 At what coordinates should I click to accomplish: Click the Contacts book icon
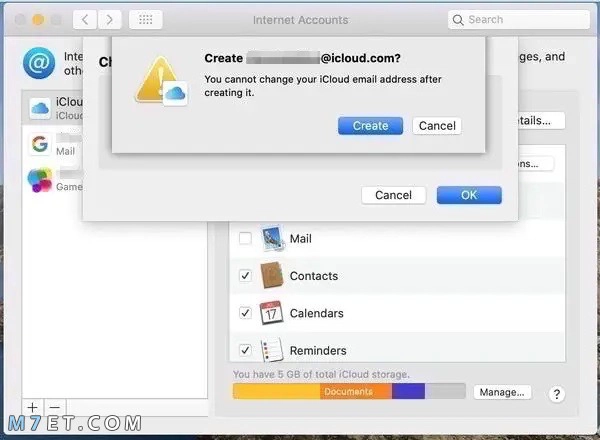coord(272,275)
